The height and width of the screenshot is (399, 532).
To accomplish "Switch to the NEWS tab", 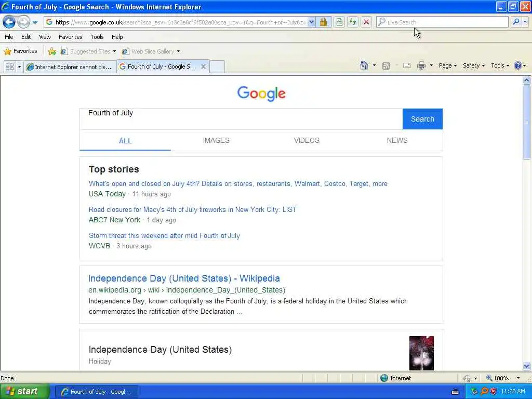I will (x=397, y=140).
